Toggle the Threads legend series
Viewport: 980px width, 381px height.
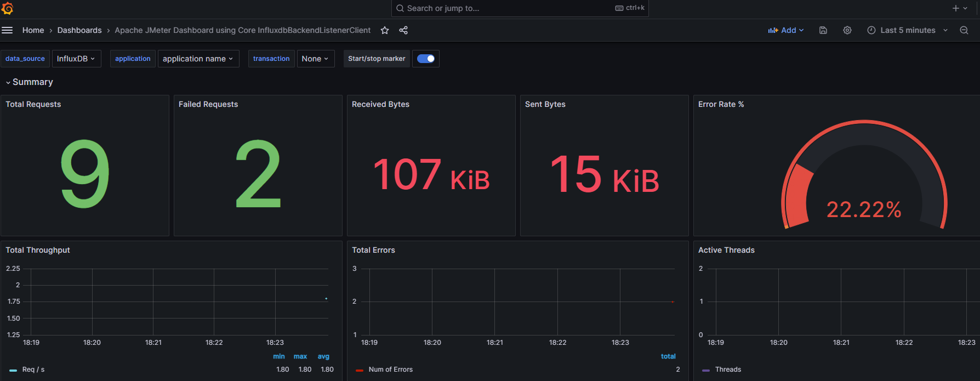coord(728,369)
